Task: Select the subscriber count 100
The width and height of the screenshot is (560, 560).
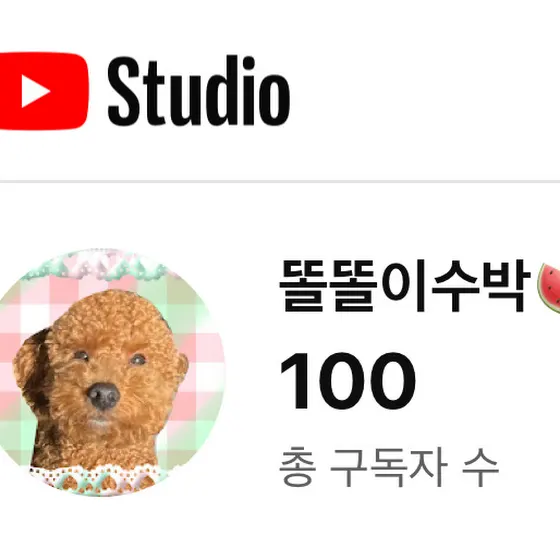Action: click(348, 381)
